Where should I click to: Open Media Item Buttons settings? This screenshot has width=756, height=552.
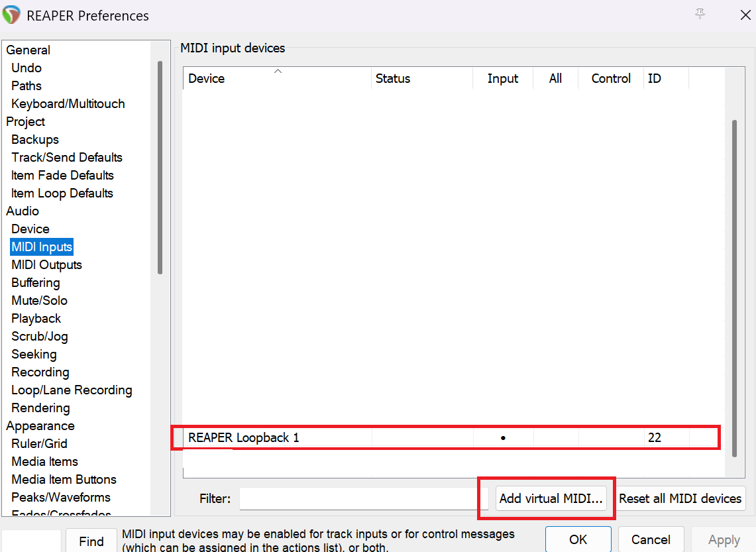click(64, 479)
